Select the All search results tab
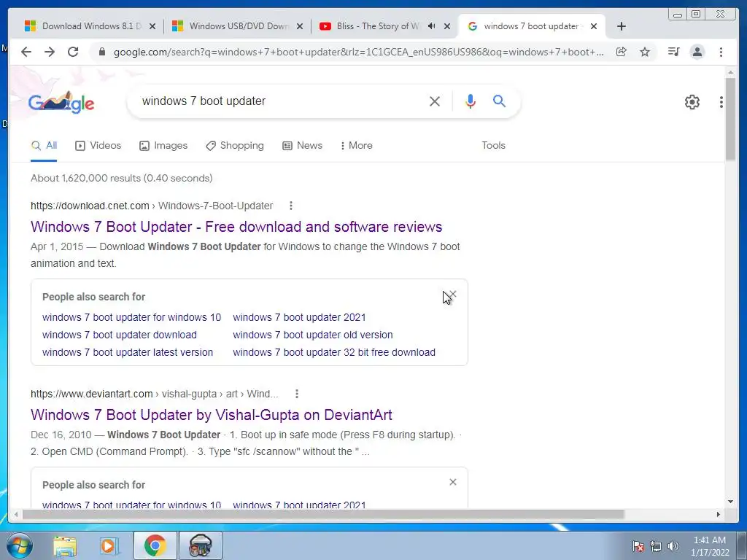The image size is (747, 560). click(x=44, y=146)
